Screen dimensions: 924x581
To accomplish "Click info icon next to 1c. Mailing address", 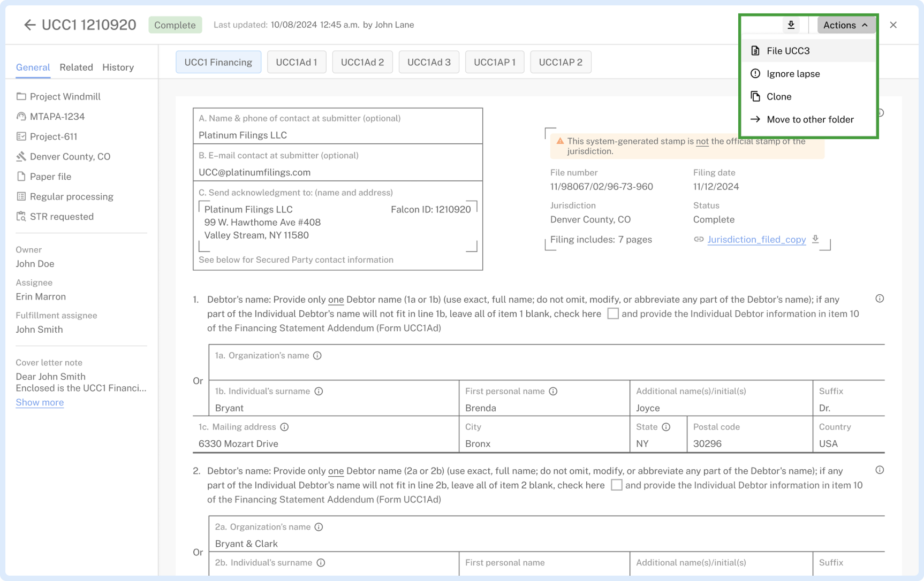I will [284, 427].
